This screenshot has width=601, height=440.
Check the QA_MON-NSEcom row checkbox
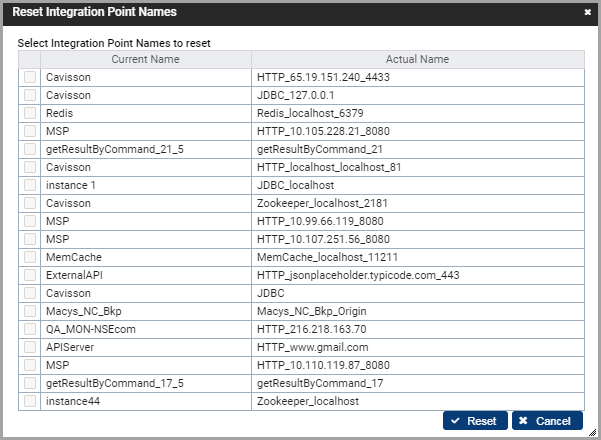point(30,329)
